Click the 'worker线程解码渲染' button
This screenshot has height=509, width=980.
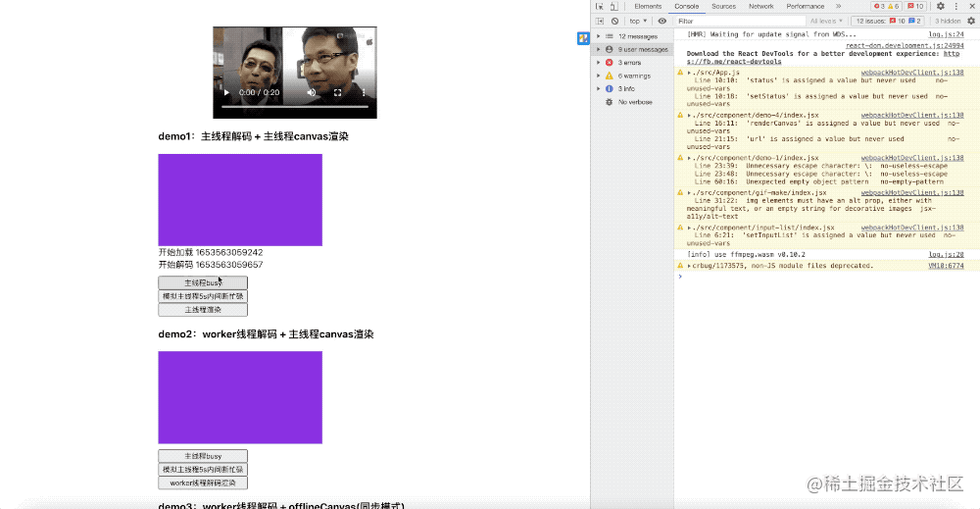pyautogui.click(x=203, y=483)
